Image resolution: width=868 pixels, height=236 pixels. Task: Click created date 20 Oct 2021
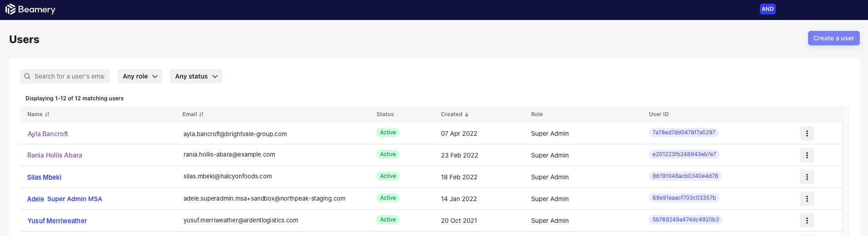pyautogui.click(x=459, y=221)
